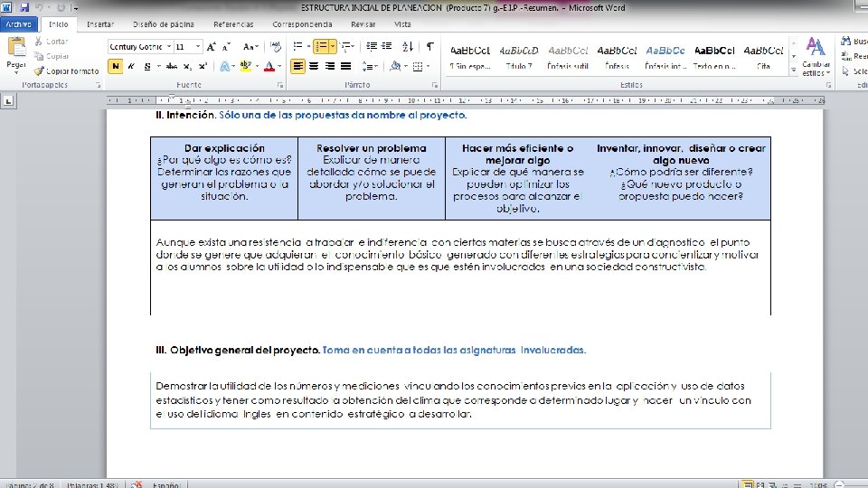Switch to the Referencias tab
This screenshot has height=488, width=868.
233,24
